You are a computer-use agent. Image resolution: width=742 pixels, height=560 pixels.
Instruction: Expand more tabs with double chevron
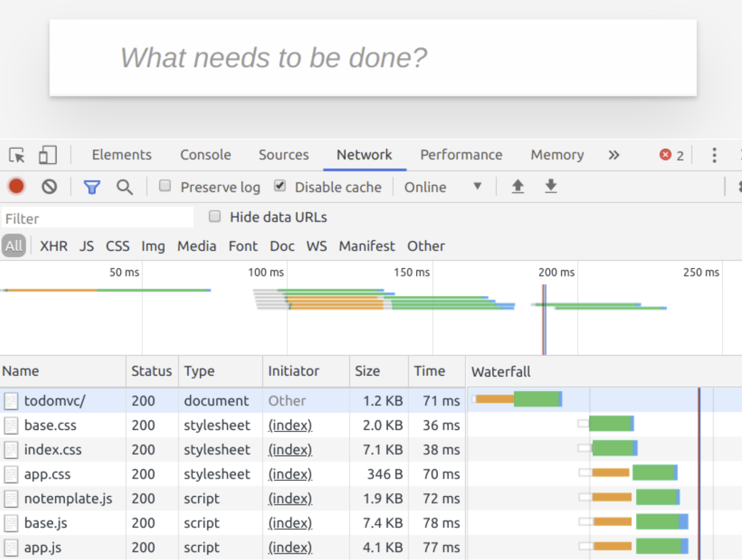614,155
